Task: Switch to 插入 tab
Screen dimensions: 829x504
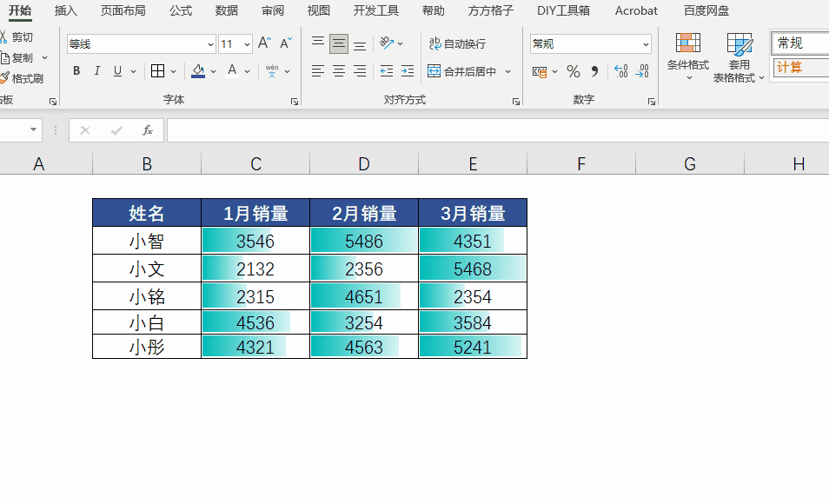Action: (x=65, y=10)
